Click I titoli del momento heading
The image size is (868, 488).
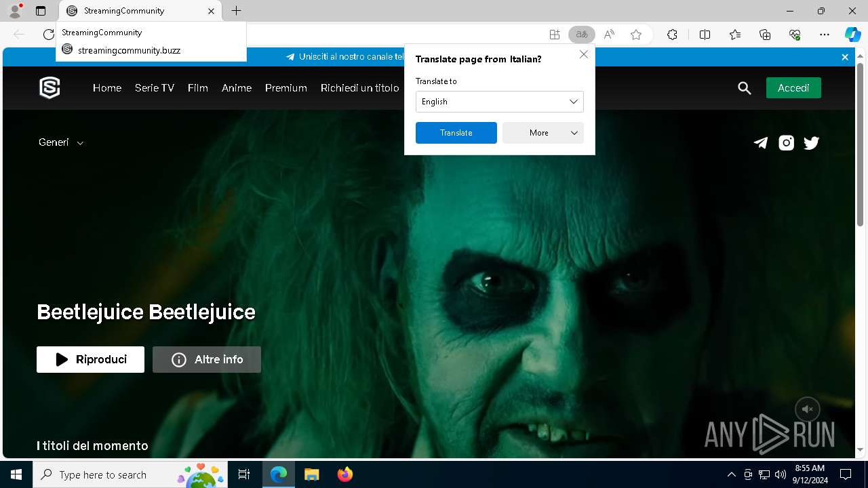pyautogui.click(x=92, y=445)
